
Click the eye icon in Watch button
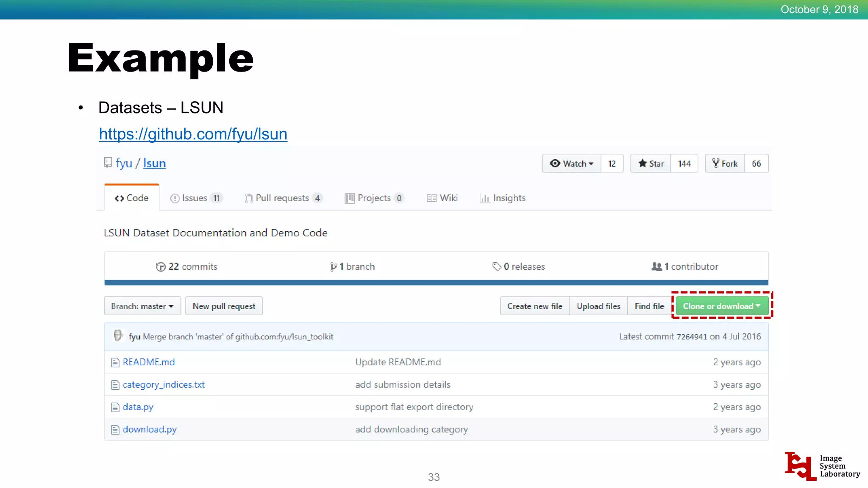pos(555,163)
